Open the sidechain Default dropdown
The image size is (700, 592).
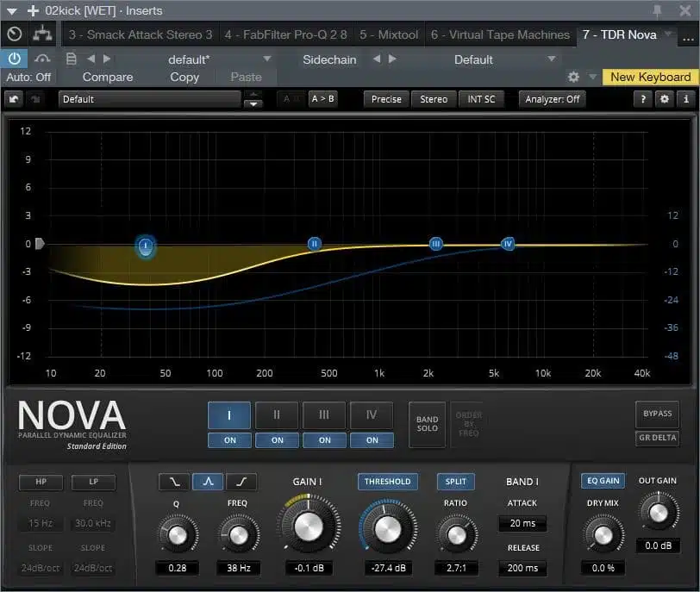pyautogui.click(x=552, y=59)
